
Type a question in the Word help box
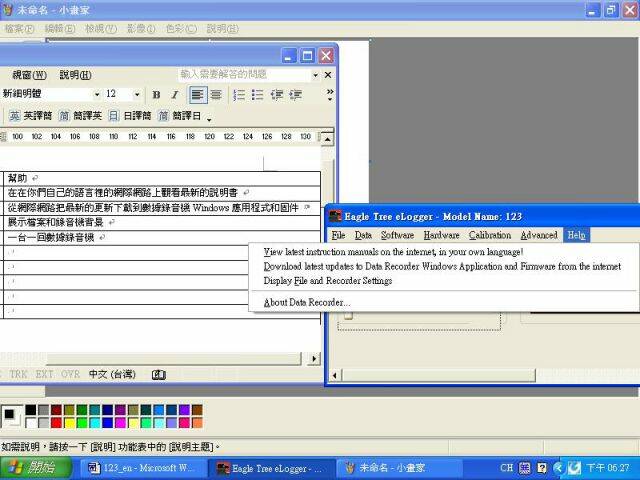point(245,75)
